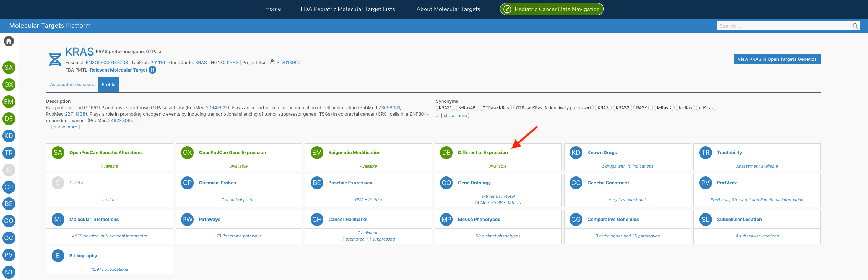The width and height of the screenshot is (868, 280).
Task: Click the PV sidebar shortcut icon
Action: pos(9,255)
